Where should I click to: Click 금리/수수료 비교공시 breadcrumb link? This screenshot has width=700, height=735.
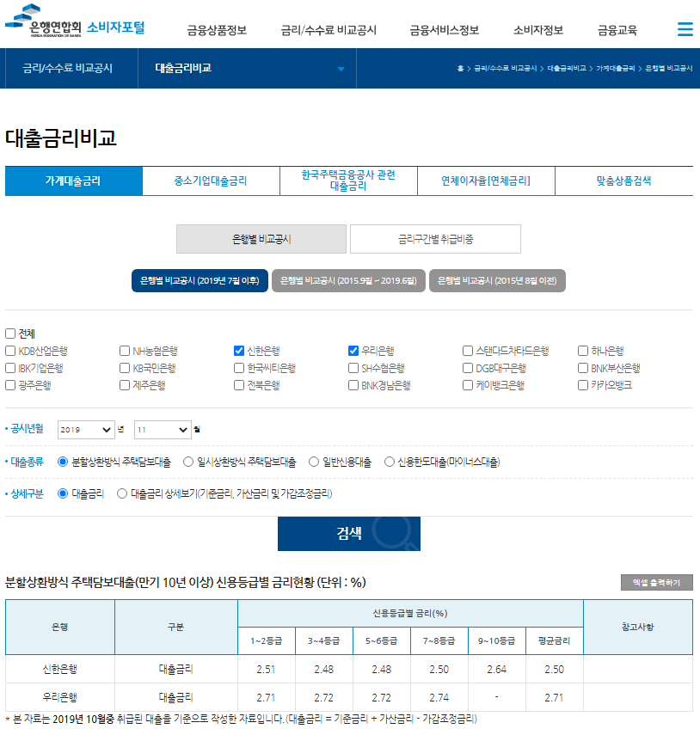505,69
